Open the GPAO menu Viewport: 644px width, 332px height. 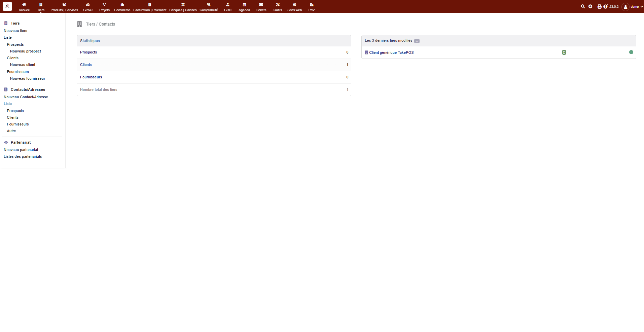pyautogui.click(x=88, y=7)
